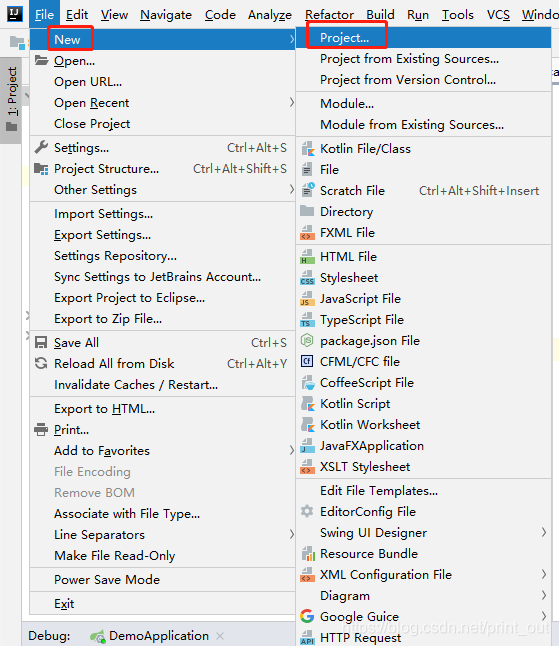
Task: Choose Edit File Templates...
Action: click(x=423, y=490)
